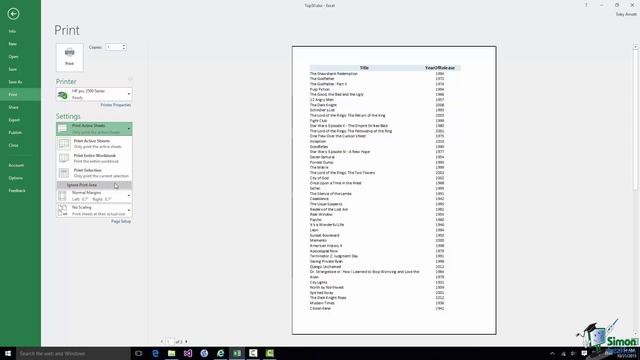The width and height of the screenshot is (640, 360).
Task: Select Open in the backstage sidebar
Action: click(x=13, y=56)
